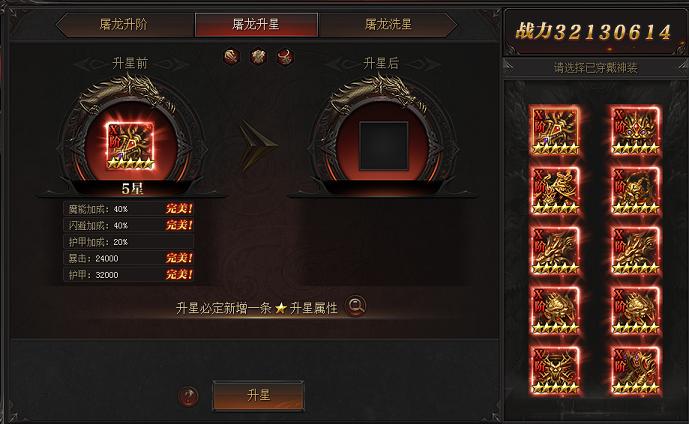Select the middle round armor material icon
This screenshot has width=689, height=424.
coord(258,57)
